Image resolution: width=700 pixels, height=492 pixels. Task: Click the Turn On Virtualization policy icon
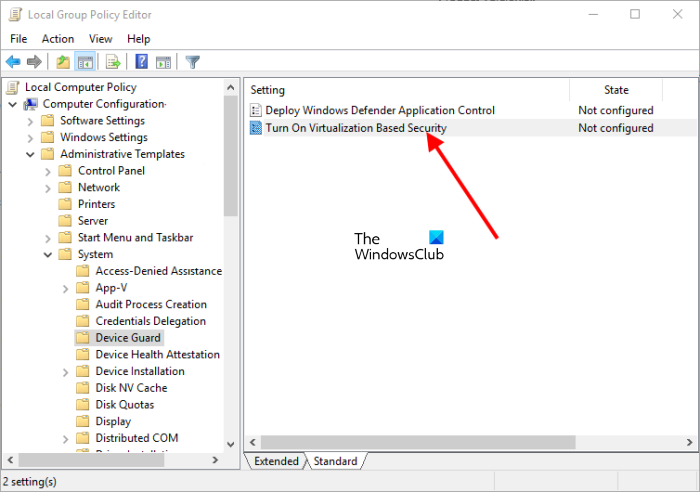(x=256, y=128)
